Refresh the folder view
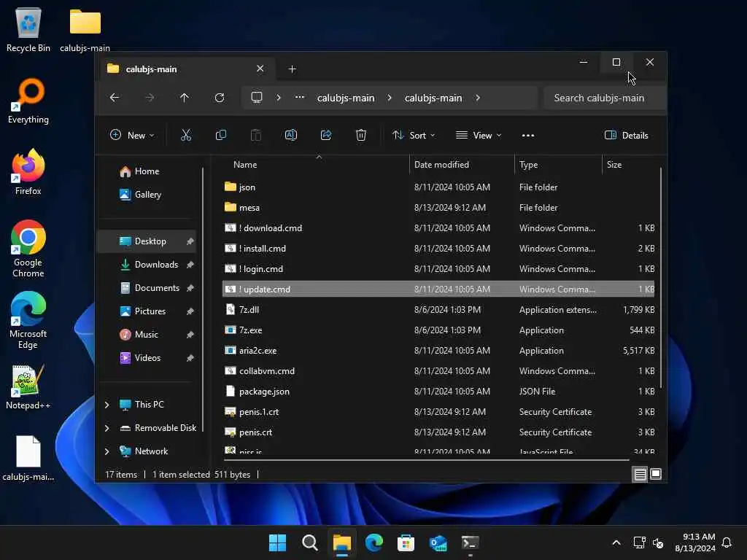The width and height of the screenshot is (747, 560). tap(220, 98)
